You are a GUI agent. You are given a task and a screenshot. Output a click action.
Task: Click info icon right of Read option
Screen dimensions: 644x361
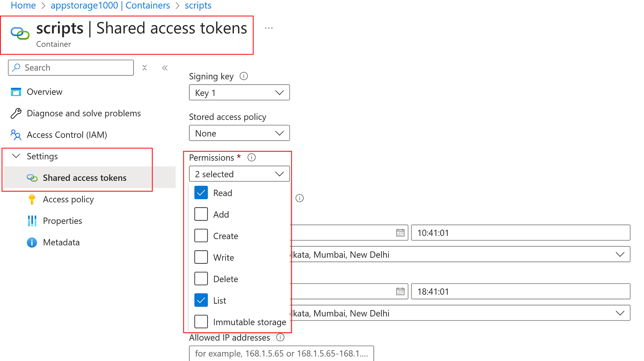pos(299,198)
